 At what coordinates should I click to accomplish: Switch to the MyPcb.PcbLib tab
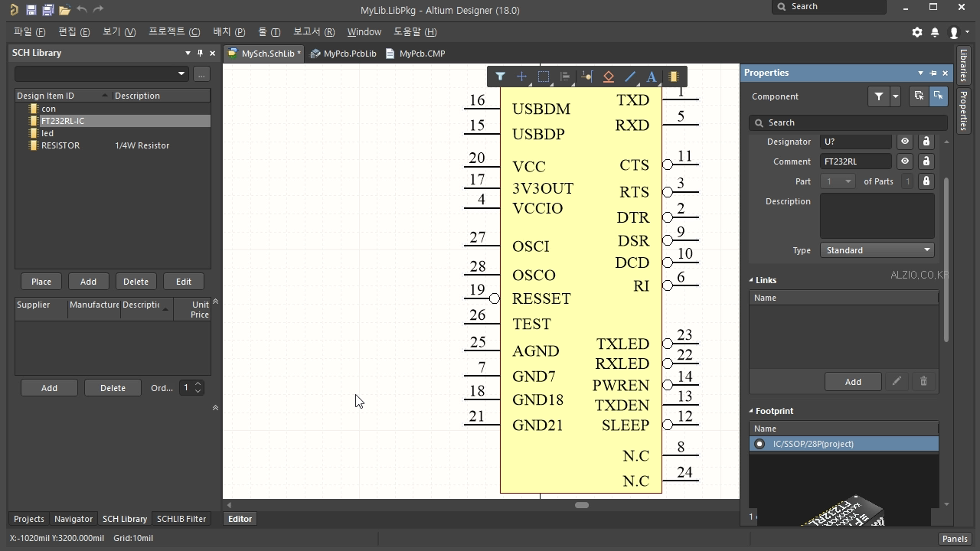[343, 54]
